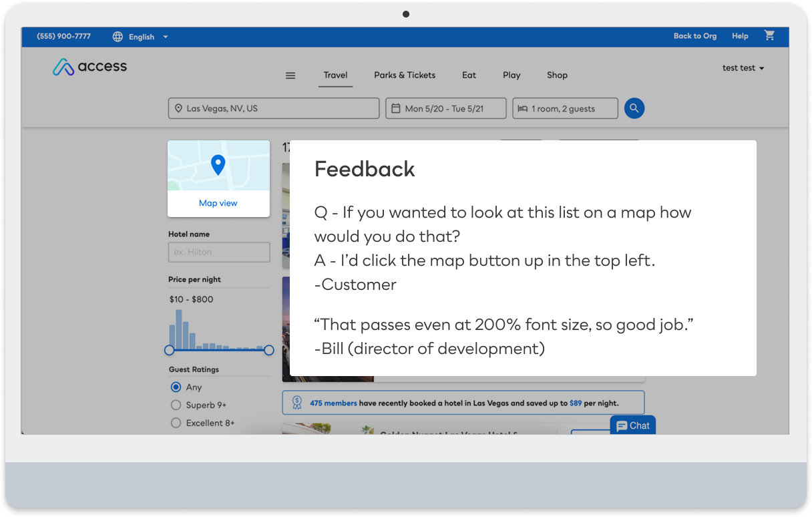Screen dimensions: 812x517
Task: Open the Mon 5/20 - Tue 5/21 date picker
Action: tap(446, 108)
